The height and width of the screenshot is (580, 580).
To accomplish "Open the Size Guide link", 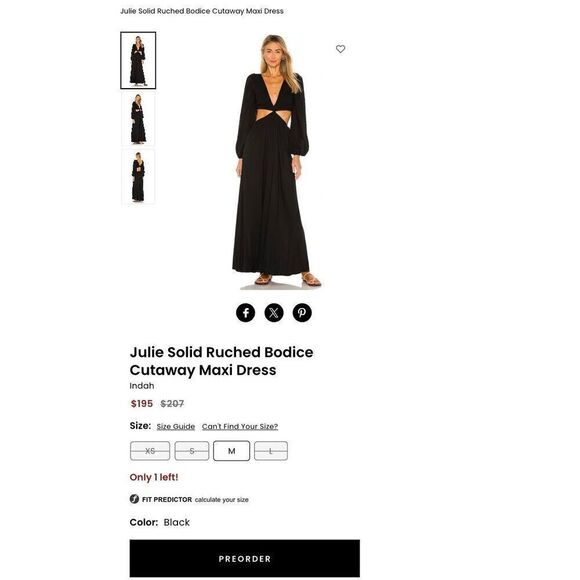I will pyautogui.click(x=176, y=426).
